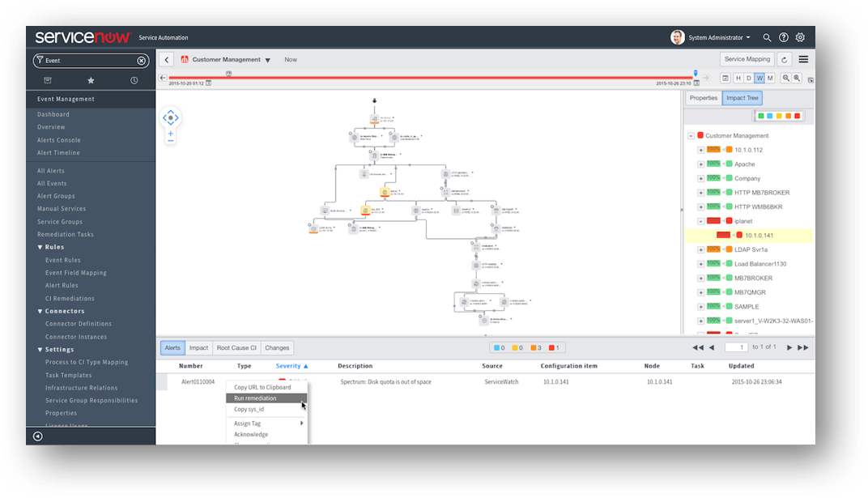The image size is (868, 498).
Task: Choose Run remediation from context menu
Action: point(267,398)
